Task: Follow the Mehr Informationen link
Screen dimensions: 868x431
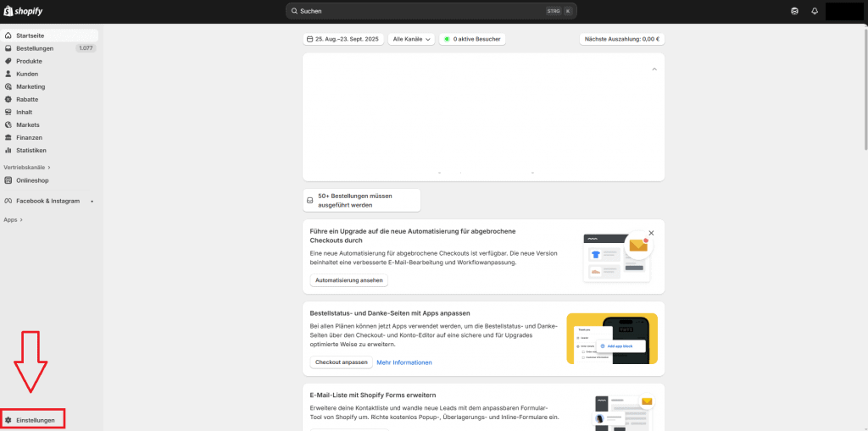Action: pyautogui.click(x=404, y=362)
